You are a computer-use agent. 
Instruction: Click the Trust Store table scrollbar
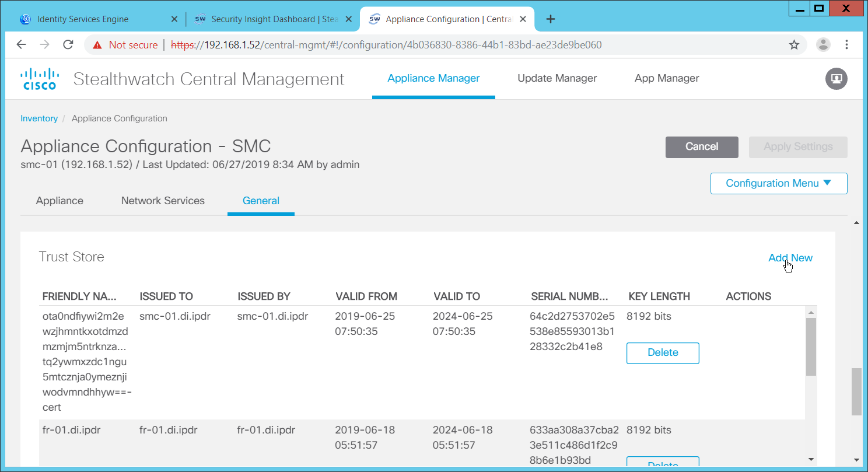click(x=811, y=347)
